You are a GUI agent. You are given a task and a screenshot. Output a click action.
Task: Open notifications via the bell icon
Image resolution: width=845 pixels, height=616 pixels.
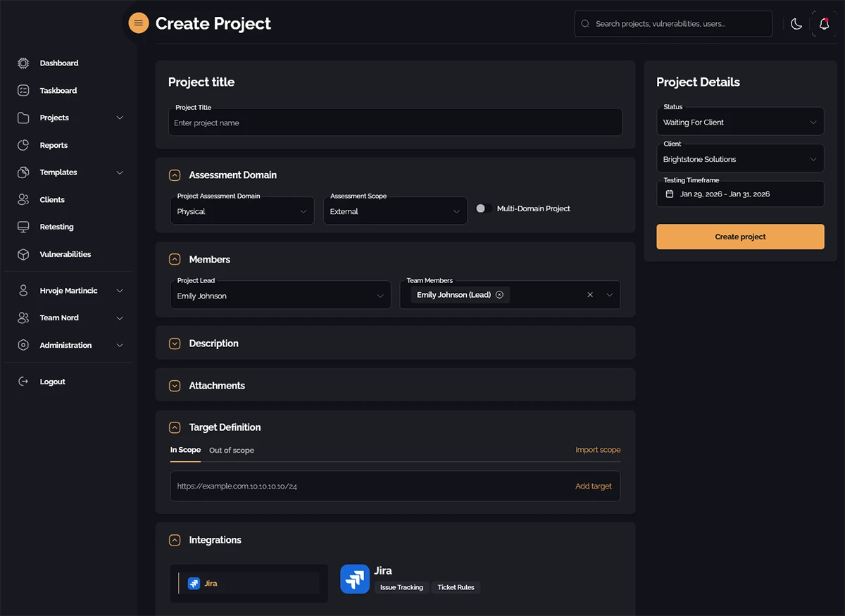coord(824,23)
